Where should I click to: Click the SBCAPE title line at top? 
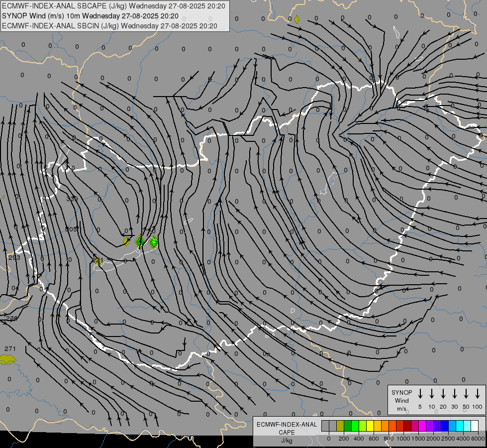[x=114, y=6]
